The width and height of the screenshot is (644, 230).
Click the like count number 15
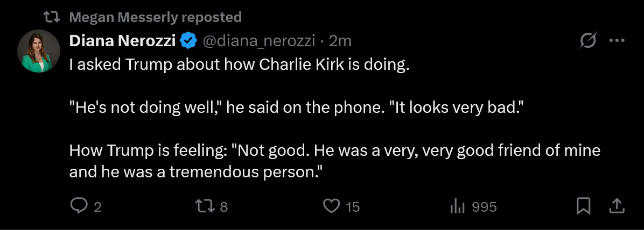pos(353,207)
